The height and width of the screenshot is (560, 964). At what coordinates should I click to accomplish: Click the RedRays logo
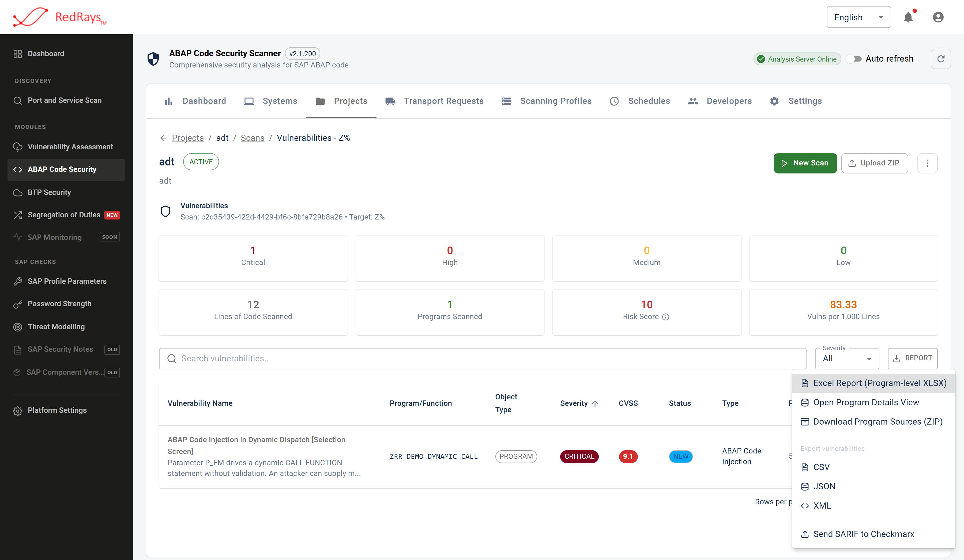pyautogui.click(x=60, y=17)
